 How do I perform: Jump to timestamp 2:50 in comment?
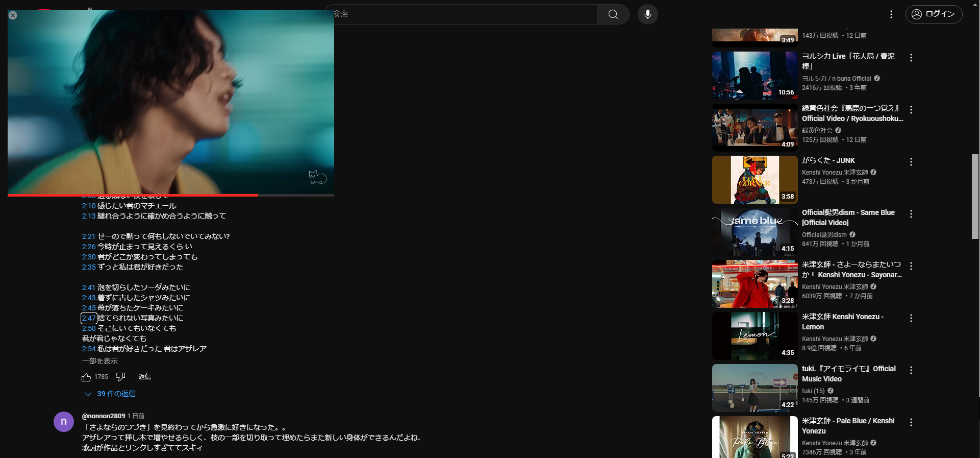89,328
